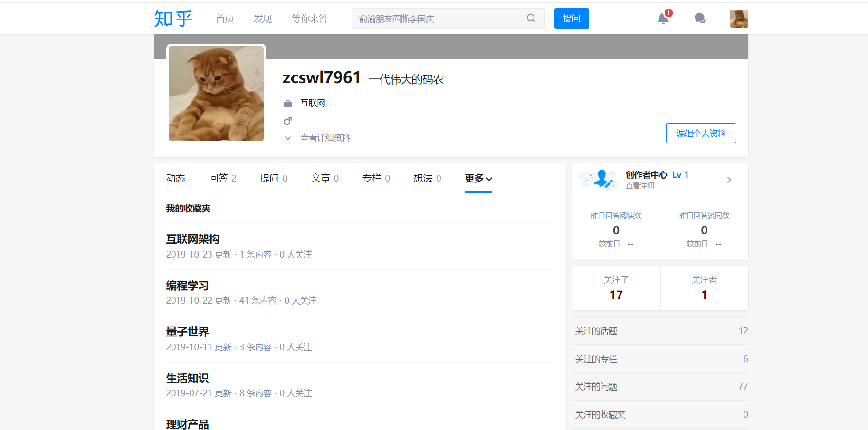Click the 提问 button

click(571, 18)
